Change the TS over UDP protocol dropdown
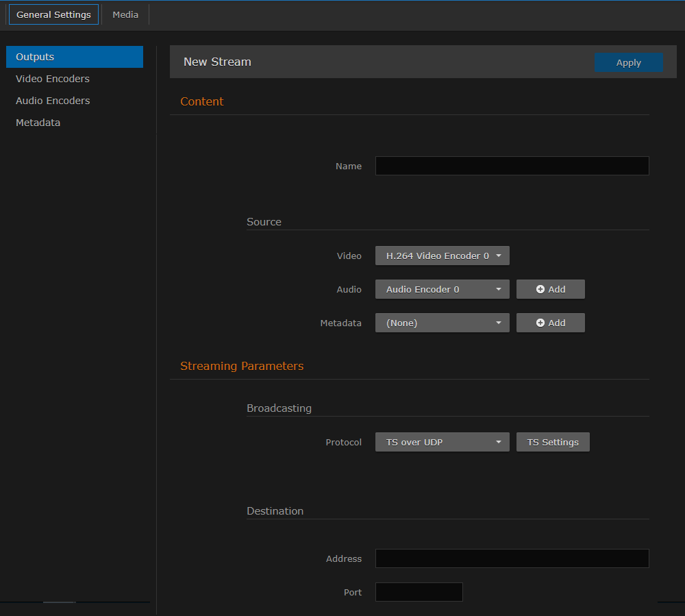Screen dimensions: 685x616 pyautogui.click(x=442, y=442)
